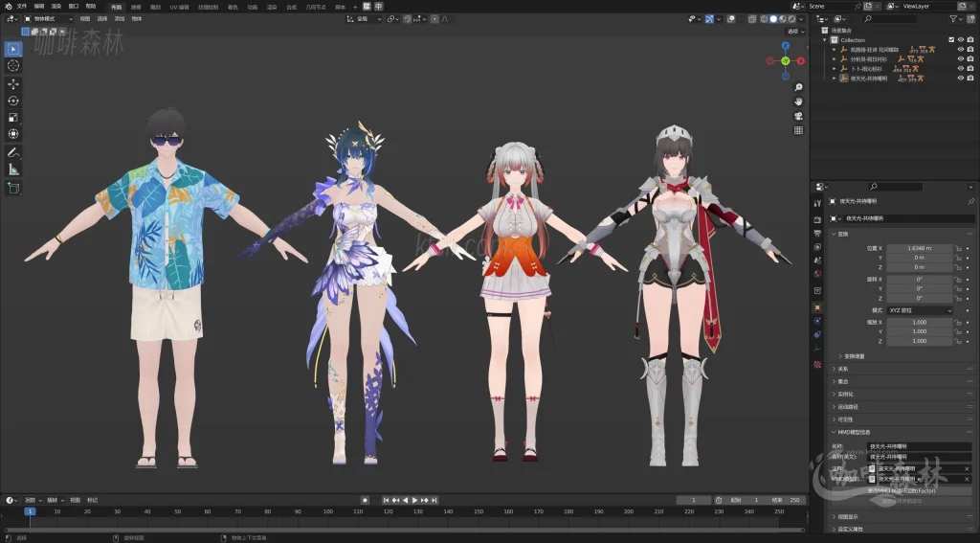Expand the 关系 Relations panel
The image size is (980, 543).
[x=843, y=369]
